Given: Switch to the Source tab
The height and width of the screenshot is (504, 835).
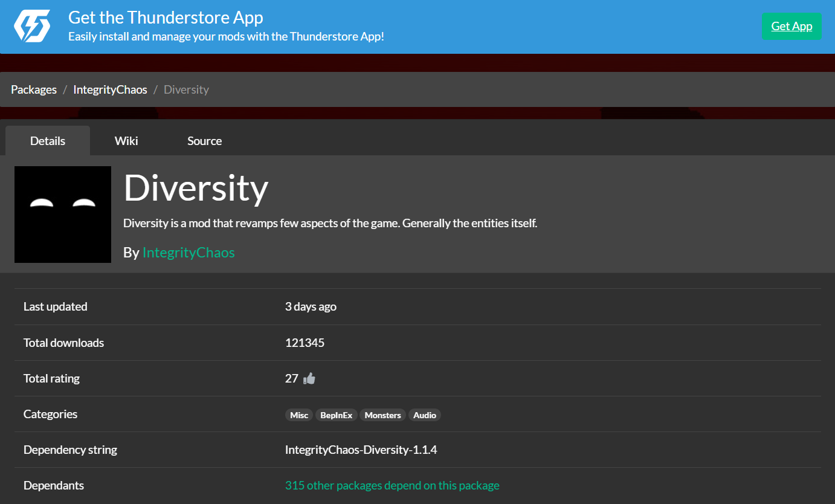Looking at the screenshot, I should 204,141.
